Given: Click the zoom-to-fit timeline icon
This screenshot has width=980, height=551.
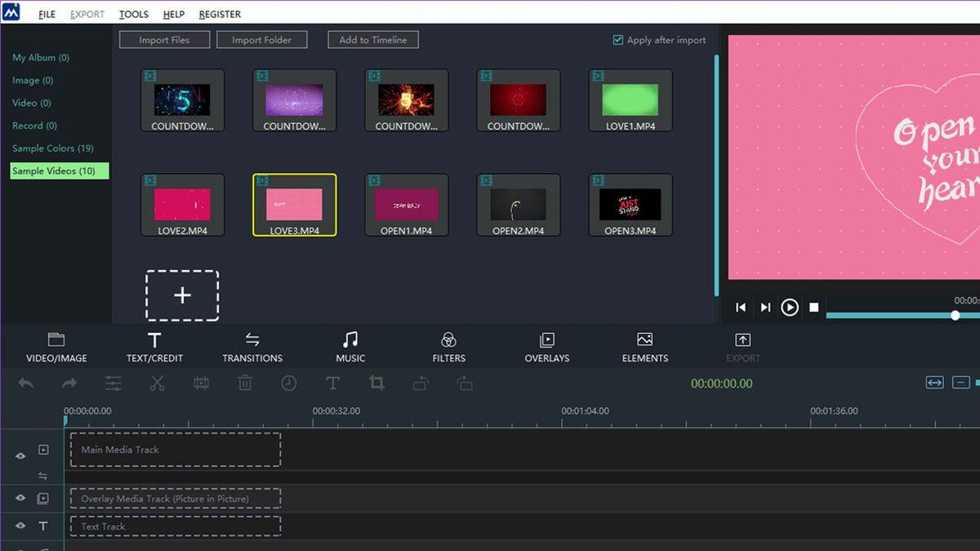Looking at the screenshot, I should (x=935, y=382).
